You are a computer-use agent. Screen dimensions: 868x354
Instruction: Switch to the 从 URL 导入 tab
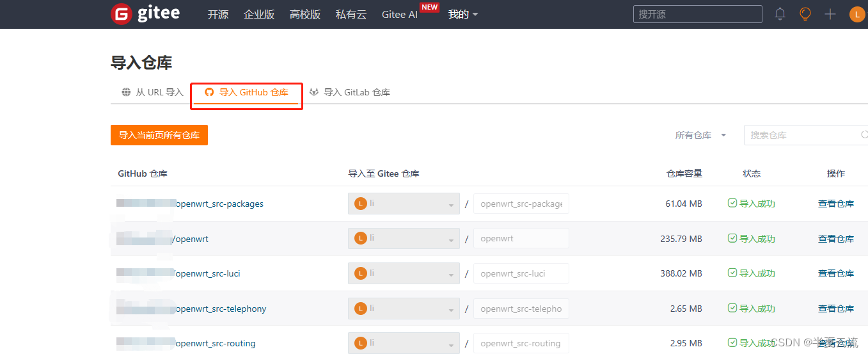coord(152,92)
